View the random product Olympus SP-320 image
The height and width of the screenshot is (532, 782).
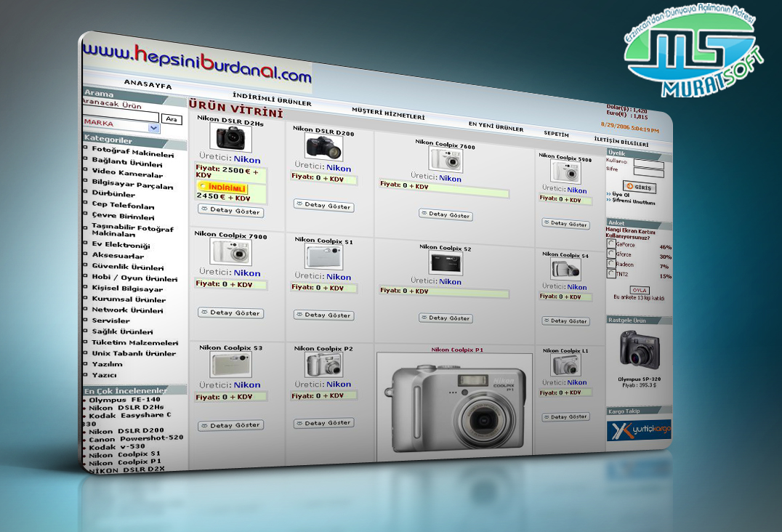coord(640,350)
